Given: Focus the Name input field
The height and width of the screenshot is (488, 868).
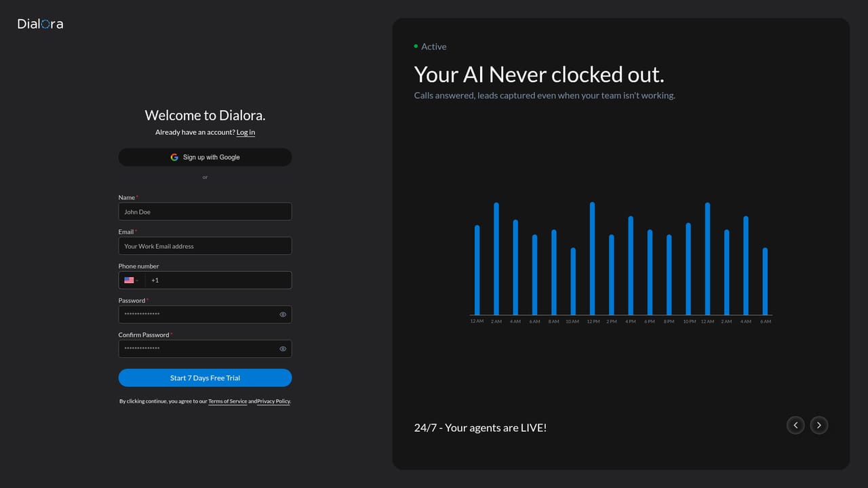Looking at the screenshot, I should [x=205, y=211].
